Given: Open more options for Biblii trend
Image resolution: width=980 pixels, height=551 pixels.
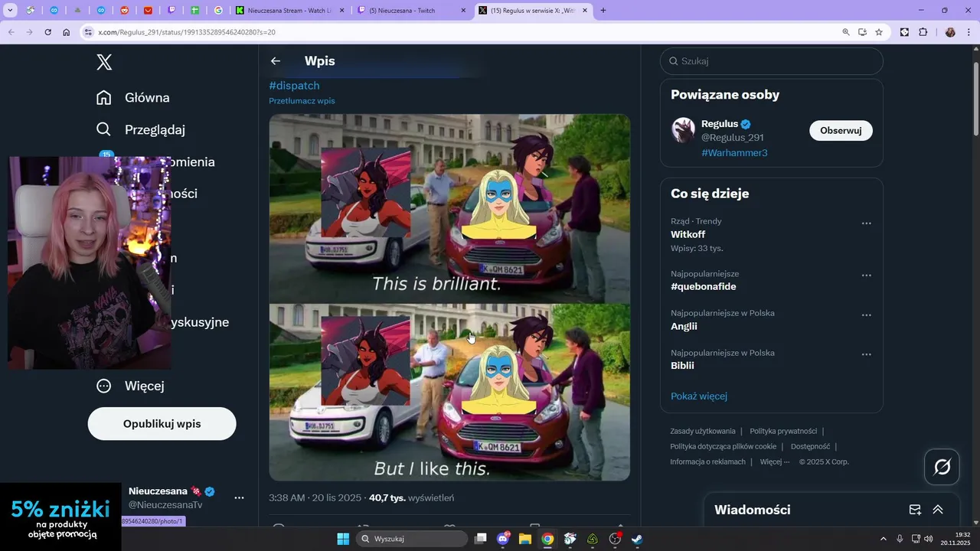Looking at the screenshot, I should pyautogui.click(x=867, y=355).
